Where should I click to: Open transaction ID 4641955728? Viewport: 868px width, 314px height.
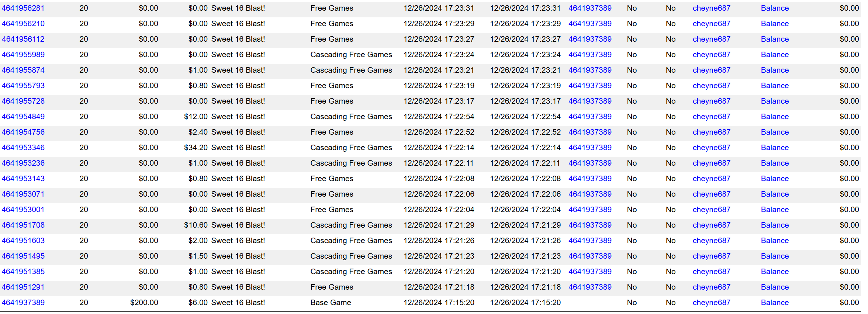tap(23, 101)
